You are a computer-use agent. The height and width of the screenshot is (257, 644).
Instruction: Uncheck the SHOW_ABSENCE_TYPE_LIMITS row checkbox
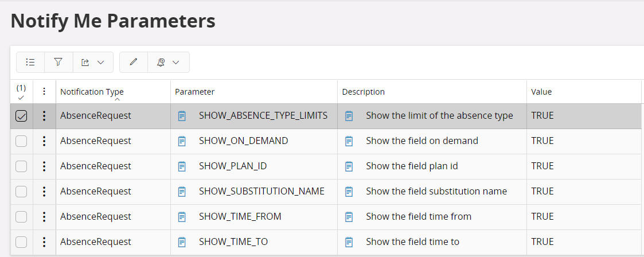pos(21,116)
